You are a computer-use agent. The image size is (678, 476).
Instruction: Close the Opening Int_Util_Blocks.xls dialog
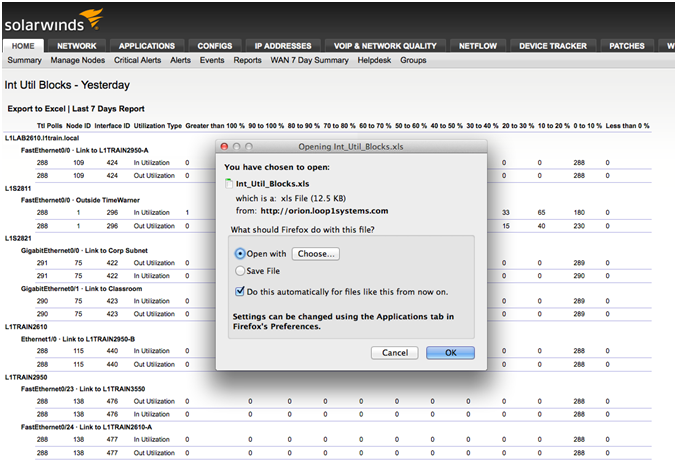coord(224,147)
